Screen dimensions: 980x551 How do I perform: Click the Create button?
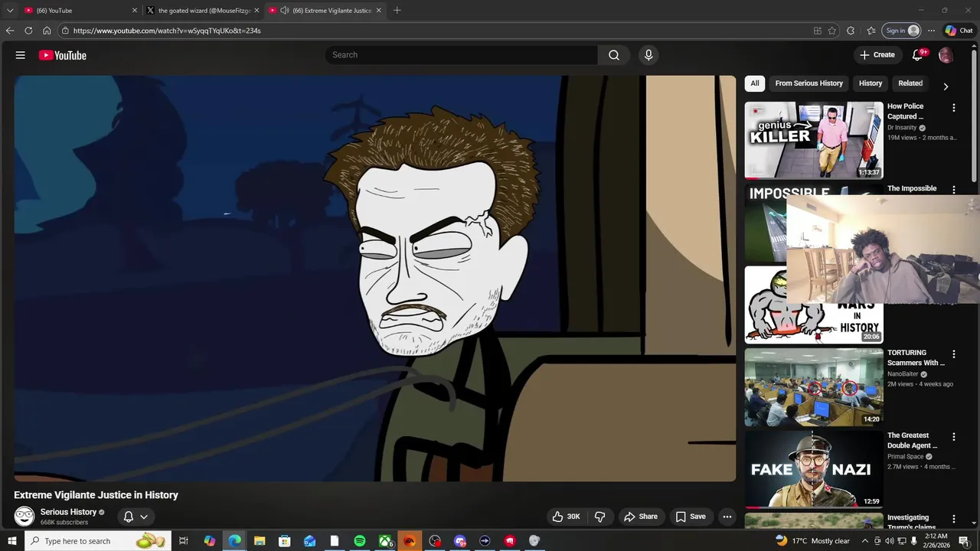(x=877, y=55)
